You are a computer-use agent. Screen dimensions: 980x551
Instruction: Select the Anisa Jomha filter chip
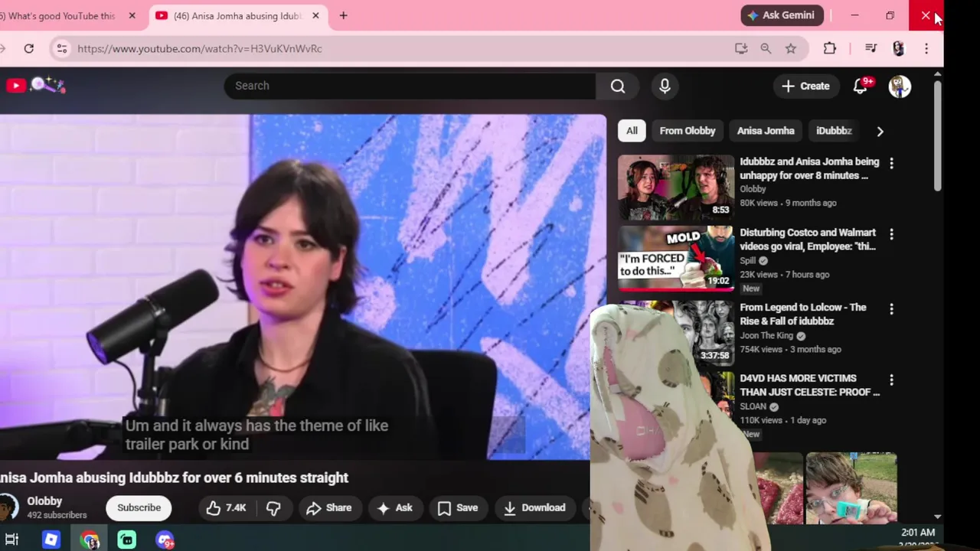(x=766, y=131)
